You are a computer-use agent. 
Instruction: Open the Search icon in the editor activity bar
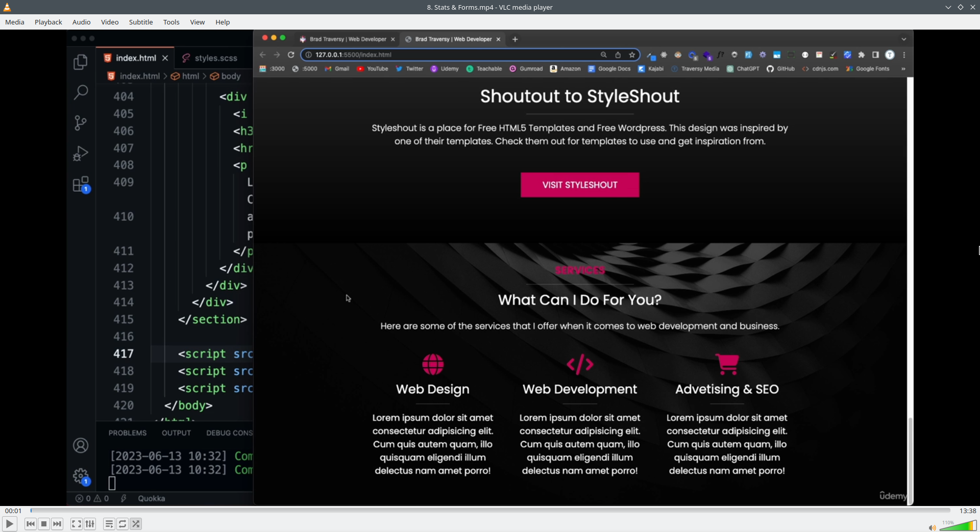81,92
